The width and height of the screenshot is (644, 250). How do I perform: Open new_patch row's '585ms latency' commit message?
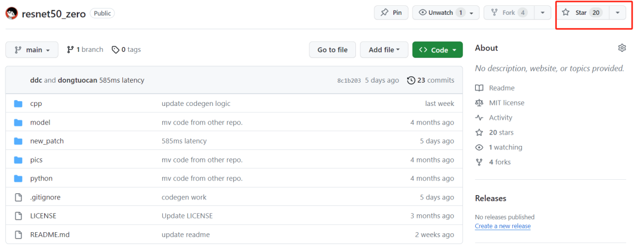click(184, 141)
